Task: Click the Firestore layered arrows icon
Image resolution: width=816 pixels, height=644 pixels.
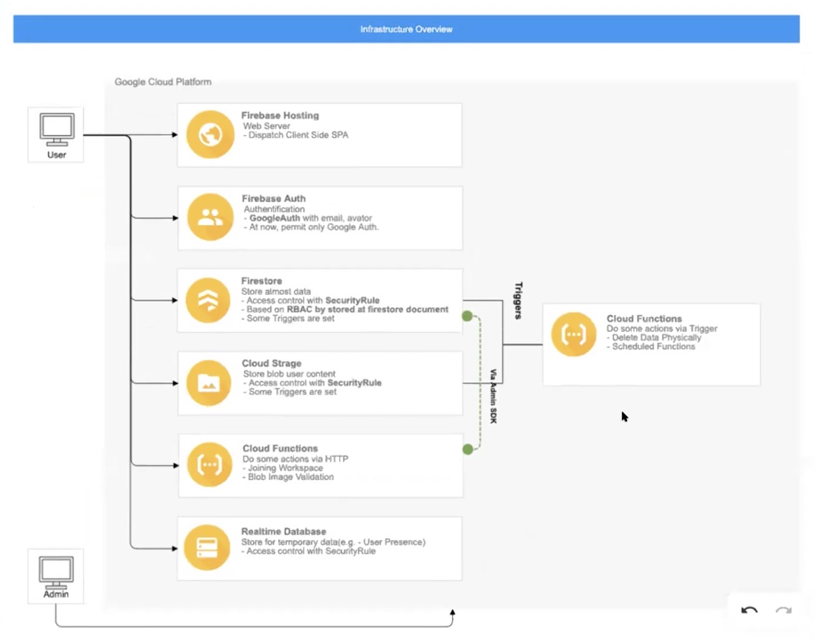Action: click(208, 300)
